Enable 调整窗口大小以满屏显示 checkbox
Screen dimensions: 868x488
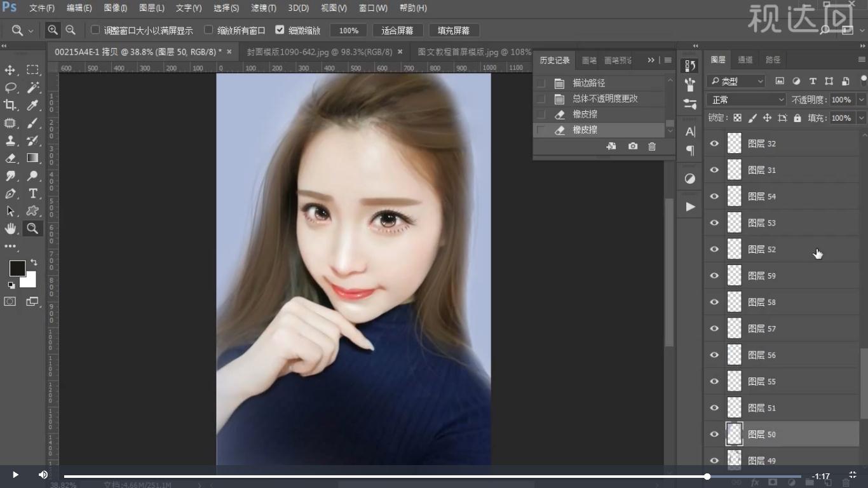(95, 30)
